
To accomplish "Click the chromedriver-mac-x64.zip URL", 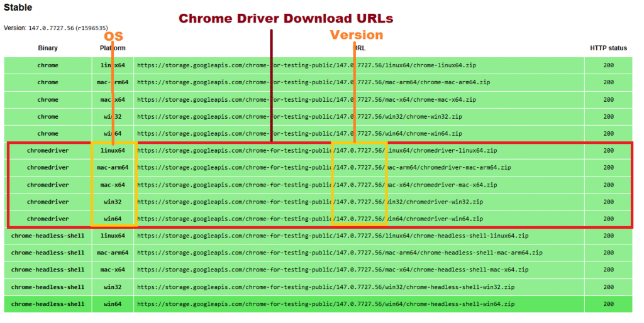I will (x=317, y=185).
